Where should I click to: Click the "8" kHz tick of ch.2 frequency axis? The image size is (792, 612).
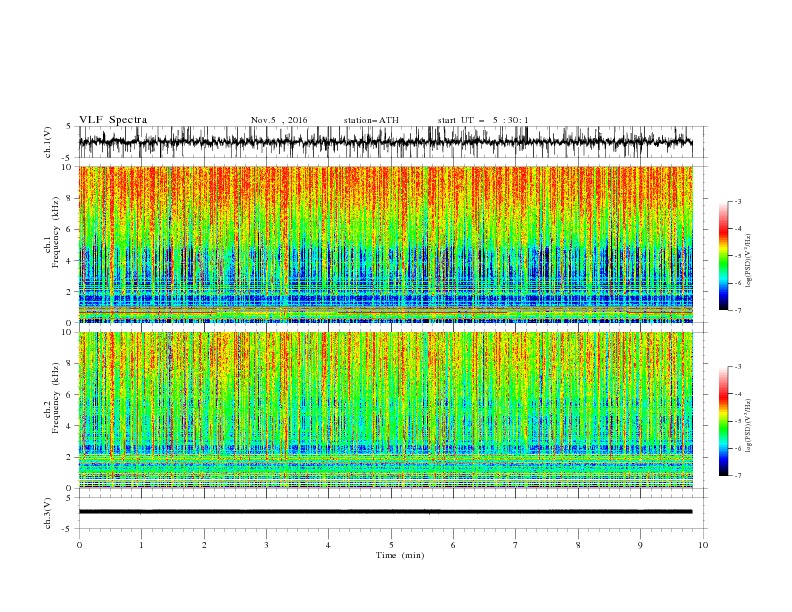click(x=70, y=364)
